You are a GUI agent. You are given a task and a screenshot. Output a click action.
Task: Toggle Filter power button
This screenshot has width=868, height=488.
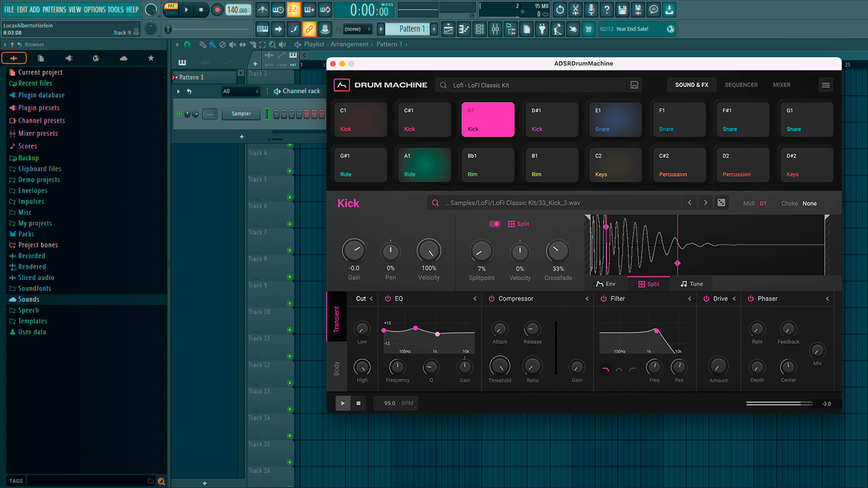tap(603, 299)
